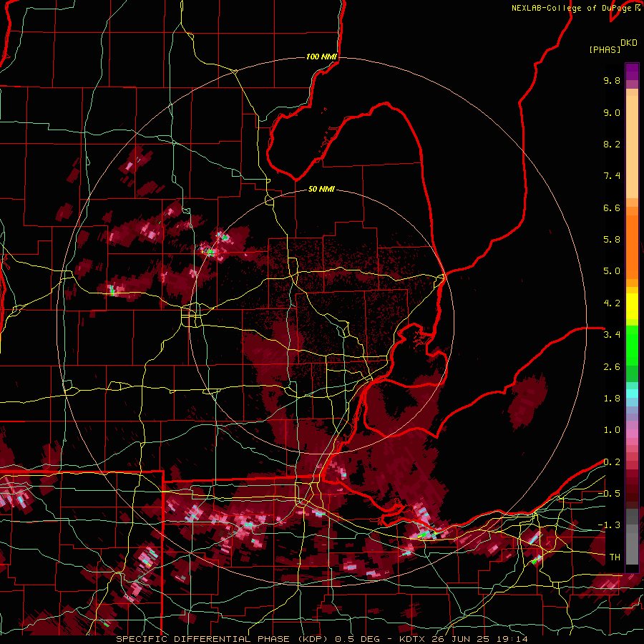The image size is (644, 644).
Task: Click the "KDTX" station identifier in caption
Action: tap(413, 639)
